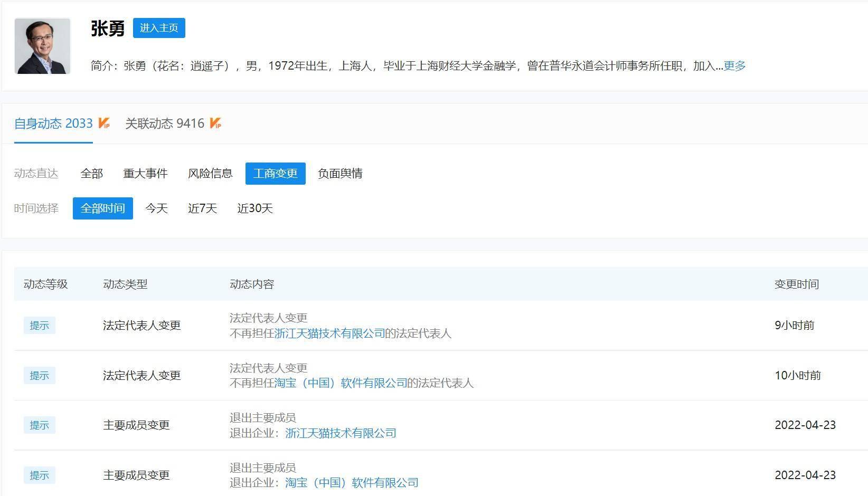This screenshot has height=496, width=868.
Task: Click the VIP icon beside 自身动态
Action: click(x=104, y=123)
